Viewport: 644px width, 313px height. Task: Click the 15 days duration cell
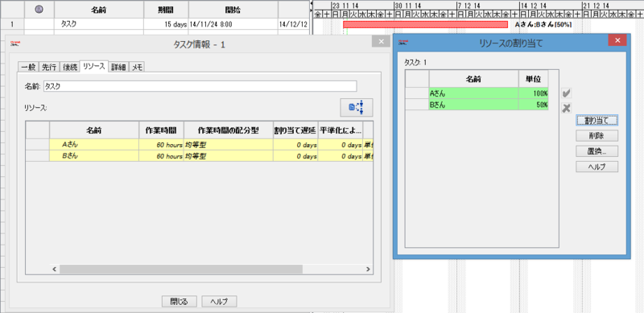166,24
